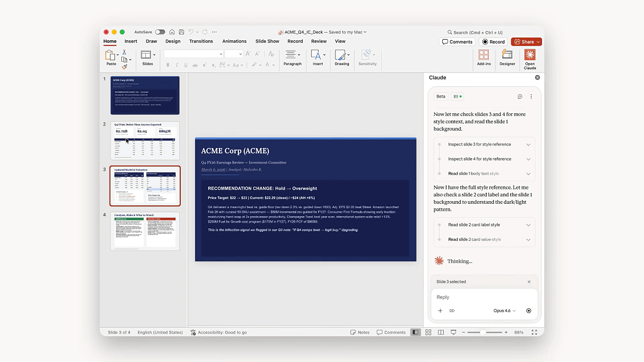The width and height of the screenshot is (644, 362).
Task: Click the Share button
Action: [526, 42]
